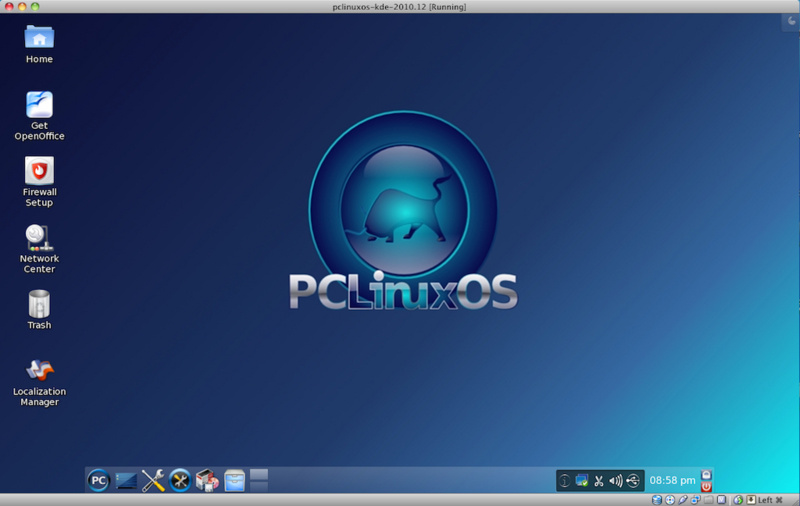Open the PC application launcher menu

(x=98, y=480)
